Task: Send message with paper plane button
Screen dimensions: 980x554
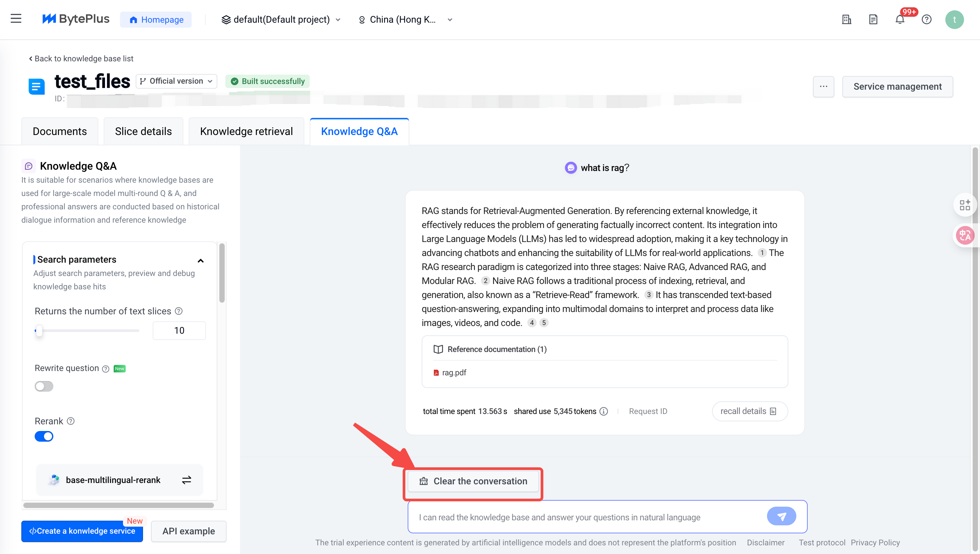Action: (x=781, y=516)
